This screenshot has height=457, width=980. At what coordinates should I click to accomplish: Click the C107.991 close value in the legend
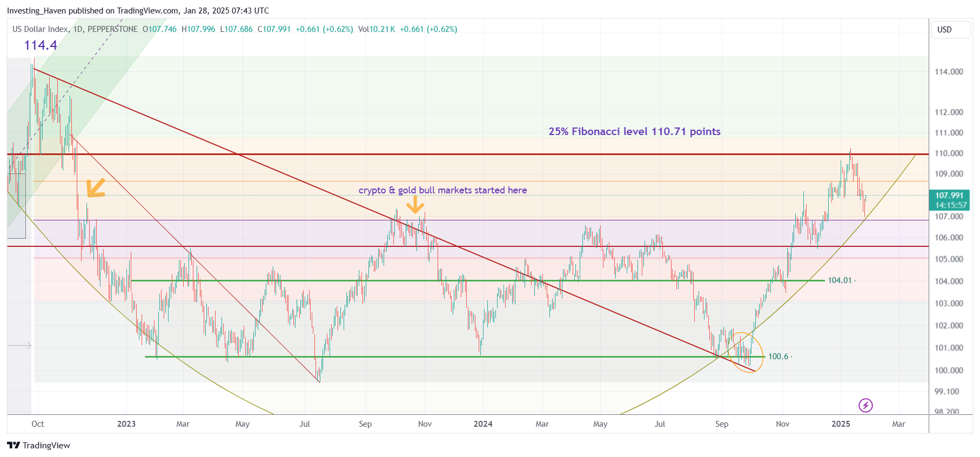pyautogui.click(x=274, y=29)
